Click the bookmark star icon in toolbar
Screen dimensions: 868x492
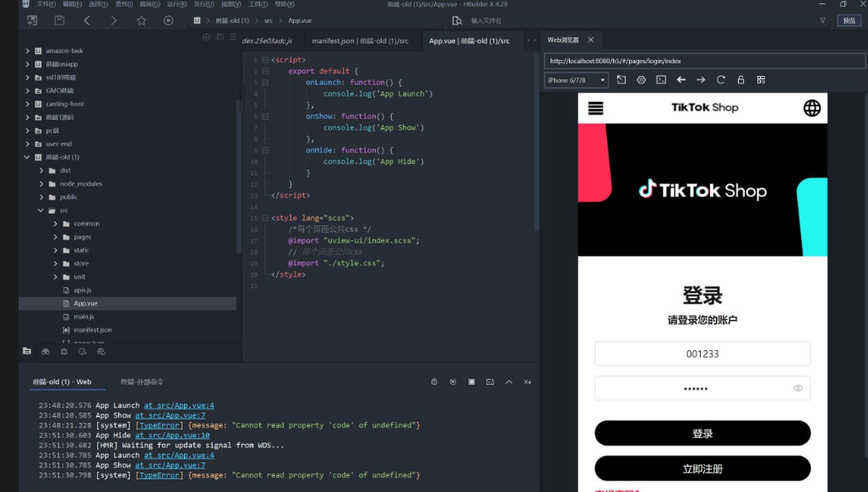(x=141, y=20)
